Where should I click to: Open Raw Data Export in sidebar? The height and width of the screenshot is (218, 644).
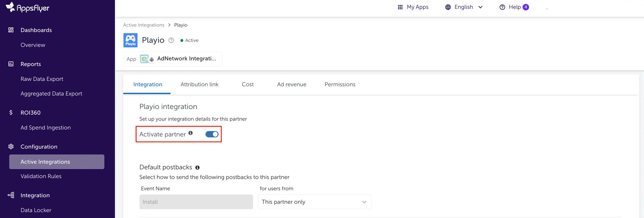click(x=42, y=79)
